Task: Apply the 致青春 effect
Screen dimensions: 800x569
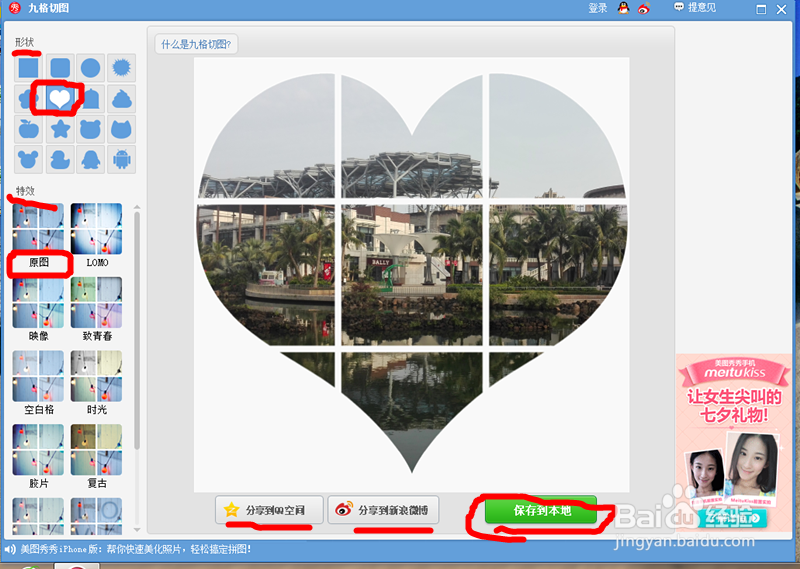Action: tap(96, 309)
